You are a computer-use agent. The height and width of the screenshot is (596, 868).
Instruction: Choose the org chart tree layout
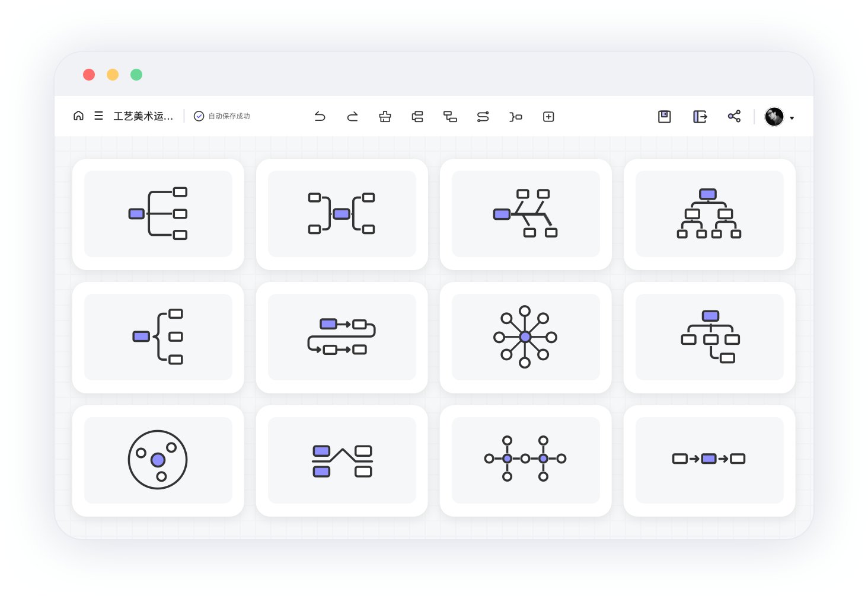(709, 214)
